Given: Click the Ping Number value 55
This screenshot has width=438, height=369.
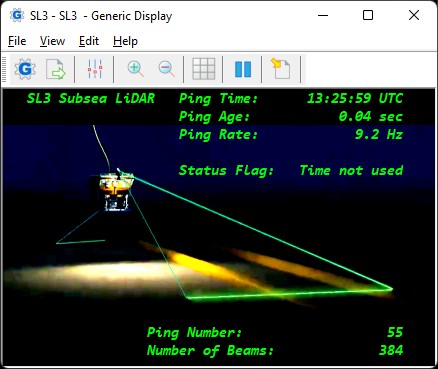Looking at the screenshot, I should pos(395,332).
